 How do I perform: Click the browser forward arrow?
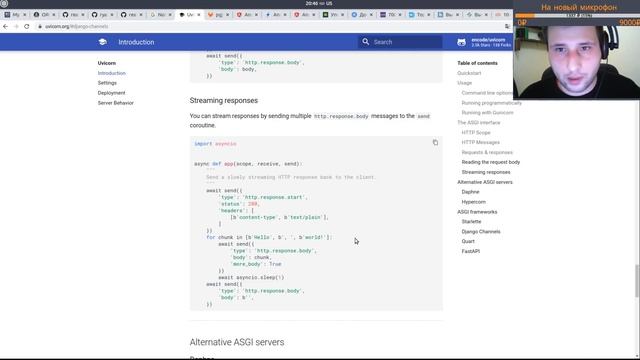coord(16,26)
